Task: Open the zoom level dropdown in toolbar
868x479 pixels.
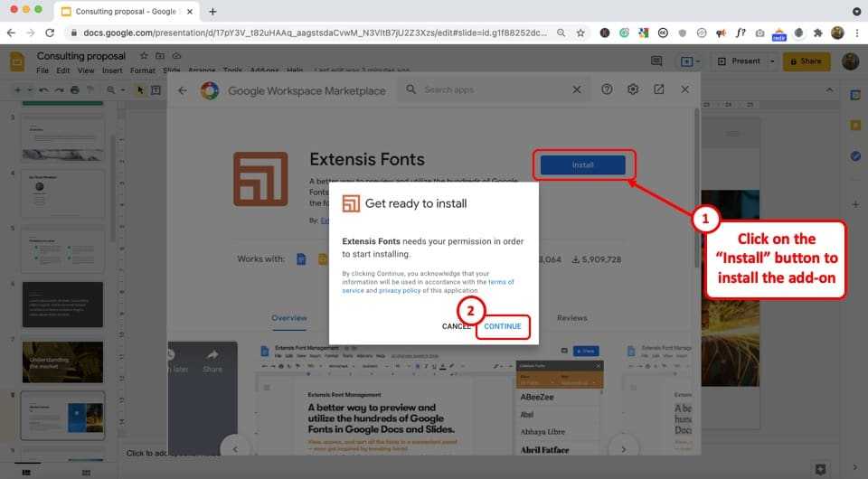Action: point(117,90)
